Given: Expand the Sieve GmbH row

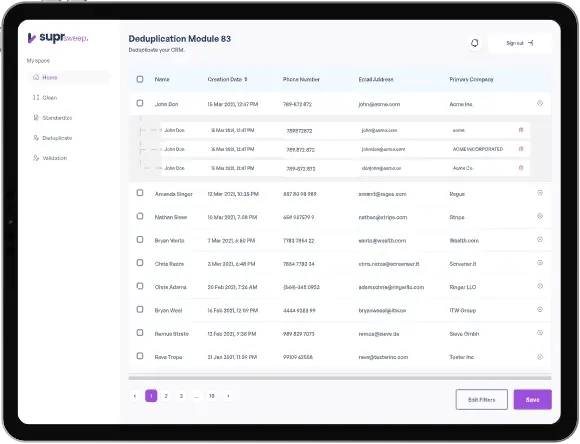Looking at the screenshot, I should [540, 333].
